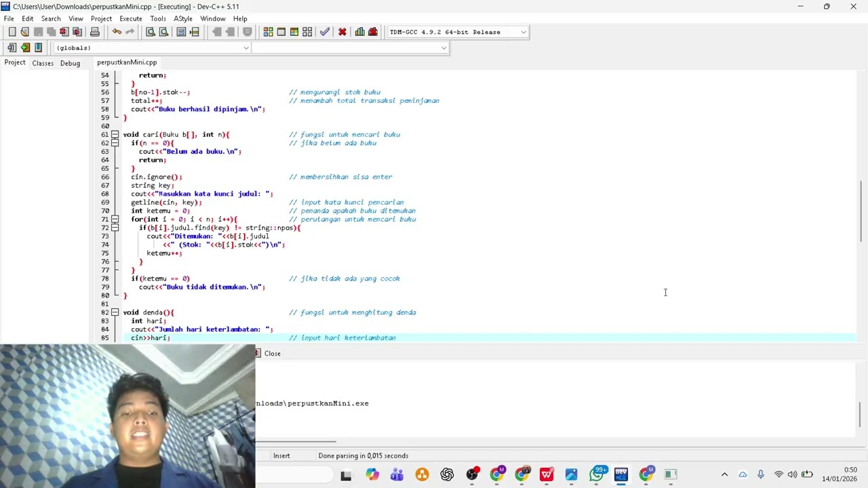Image resolution: width=868 pixels, height=488 pixels.
Task: Open the taskbar clock showing 0:50
Action: (841, 474)
